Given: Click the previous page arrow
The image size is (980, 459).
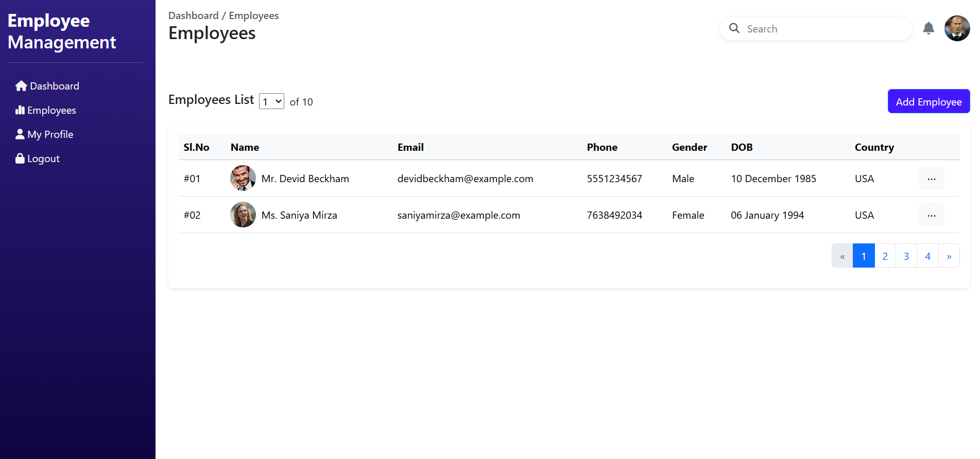Looking at the screenshot, I should 843,256.
